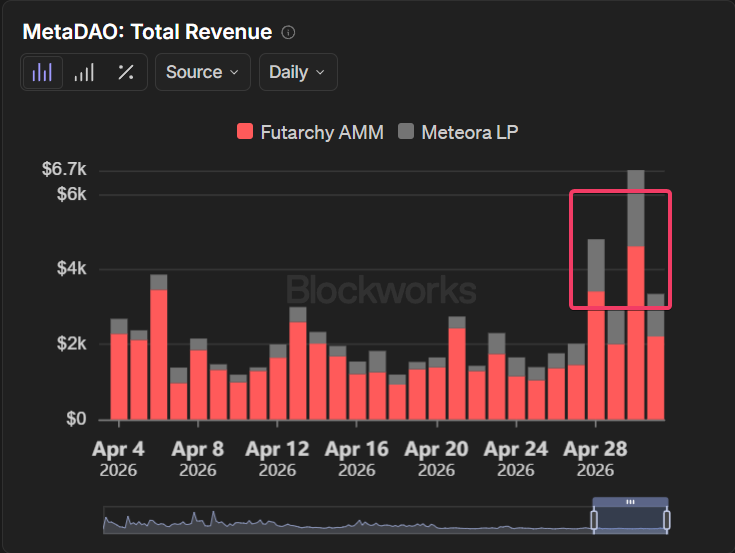The width and height of the screenshot is (735, 553).
Task: Select the grouped bar chart view icon
Action: pyautogui.click(x=42, y=72)
